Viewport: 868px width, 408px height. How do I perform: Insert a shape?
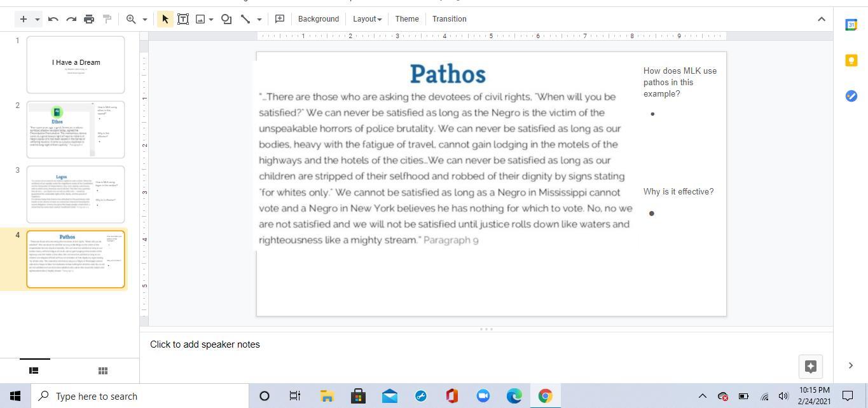(226, 19)
